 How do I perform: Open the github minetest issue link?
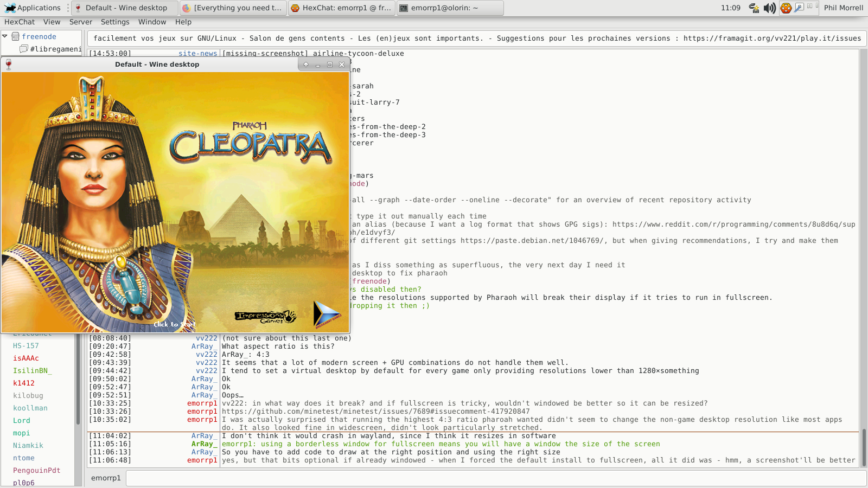[375, 412]
